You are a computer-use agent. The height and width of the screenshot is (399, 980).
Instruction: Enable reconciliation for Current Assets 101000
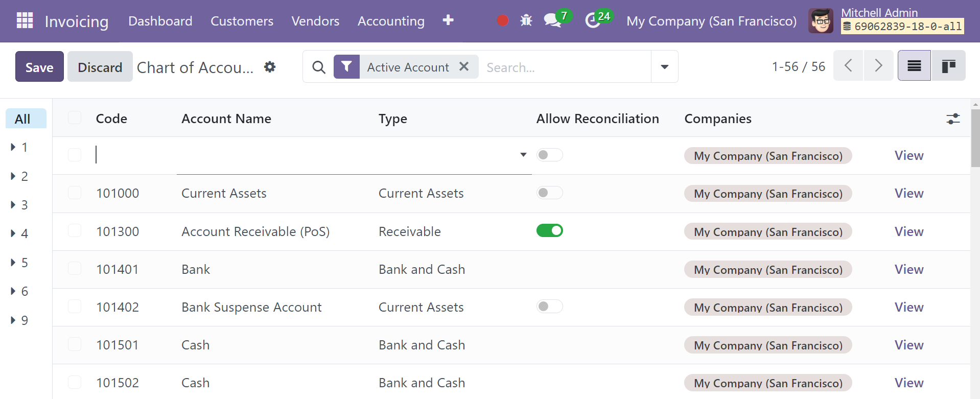[550, 193]
